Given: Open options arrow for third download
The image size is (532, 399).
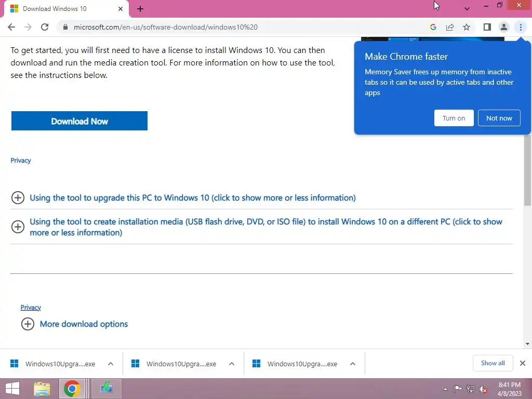Looking at the screenshot, I should point(353,364).
